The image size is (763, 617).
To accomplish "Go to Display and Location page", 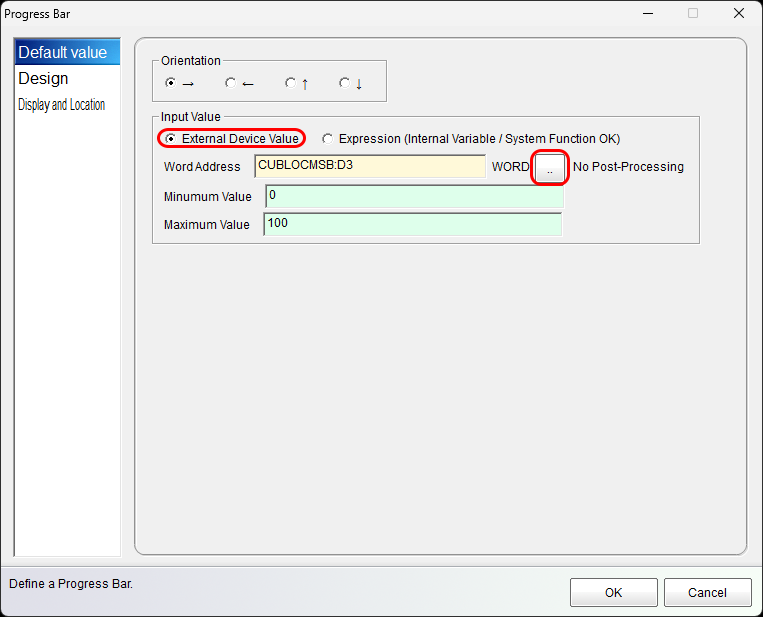I will [x=62, y=105].
